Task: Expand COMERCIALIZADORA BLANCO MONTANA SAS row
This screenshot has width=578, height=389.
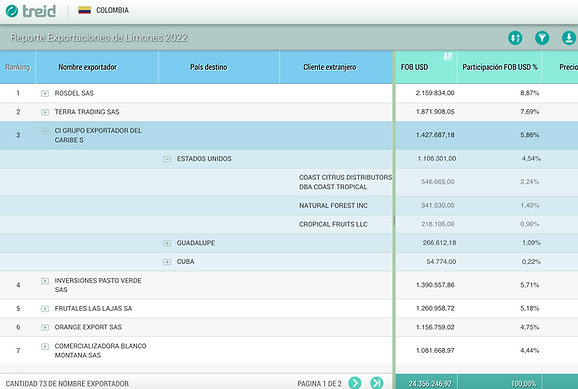Action: click(45, 346)
